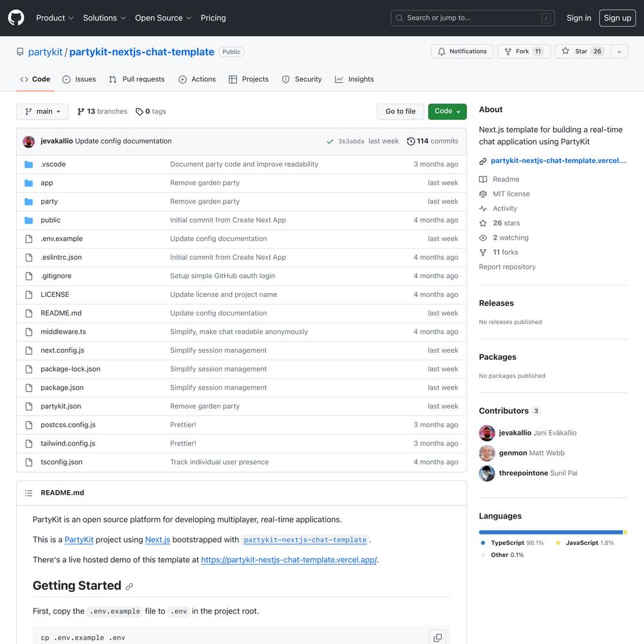The height and width of the screenshot is (644, 644).
Task: Click the GitHub logo icon
Action: pyautogui.click(x=16, y=17)
